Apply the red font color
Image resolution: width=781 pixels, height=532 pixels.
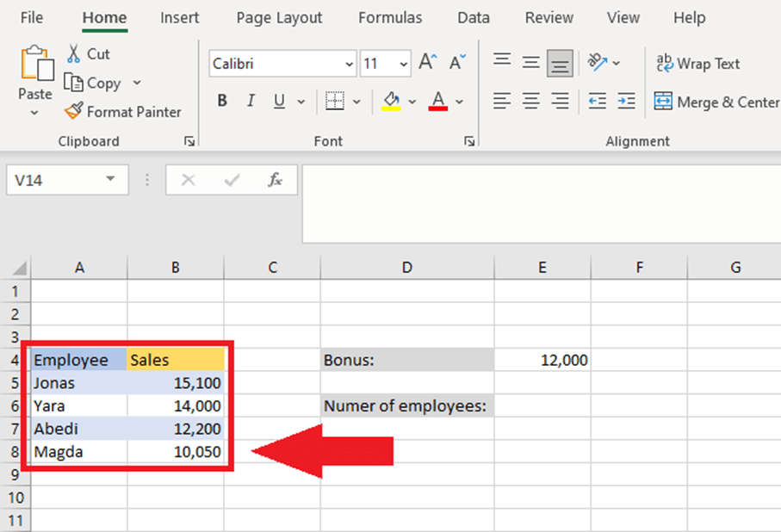437,101
